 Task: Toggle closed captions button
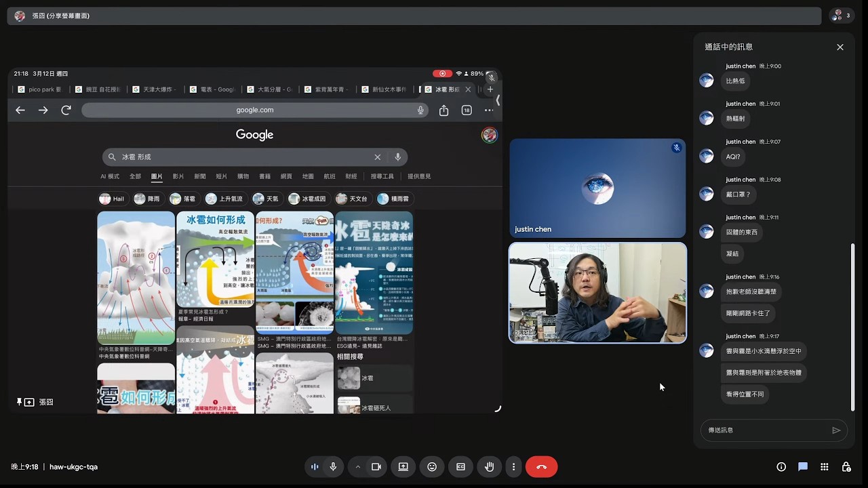pos(460,467)
